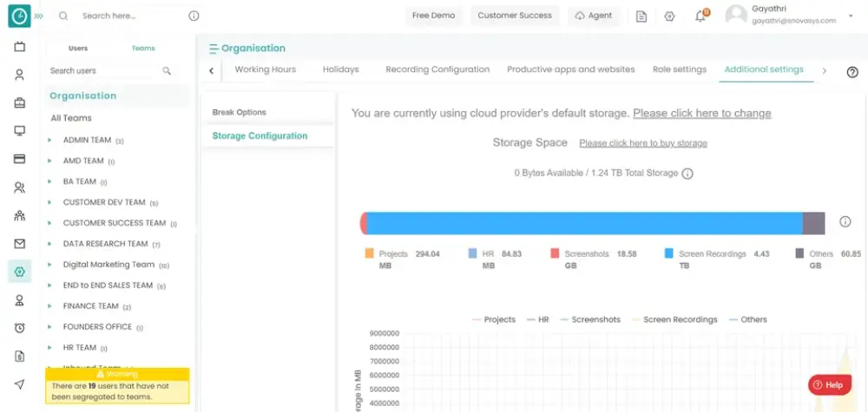Open the user profile dropdown arrow

click(851, 16)
